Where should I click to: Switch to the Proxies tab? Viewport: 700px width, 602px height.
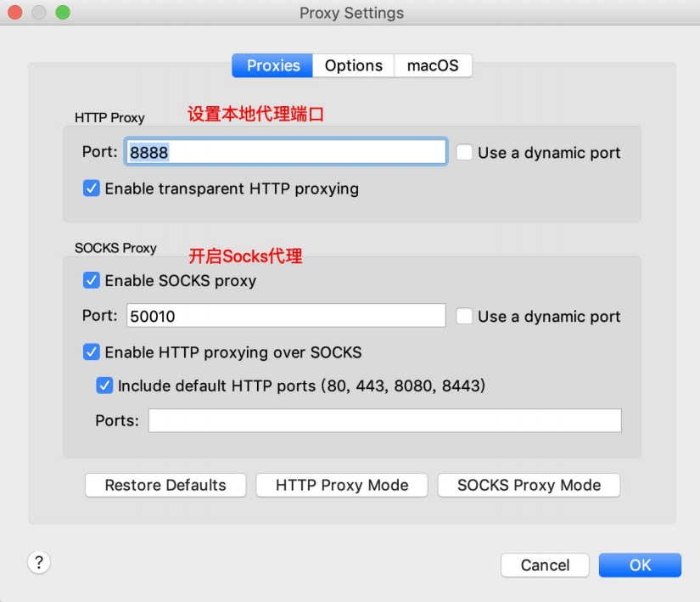pos(272,65)
